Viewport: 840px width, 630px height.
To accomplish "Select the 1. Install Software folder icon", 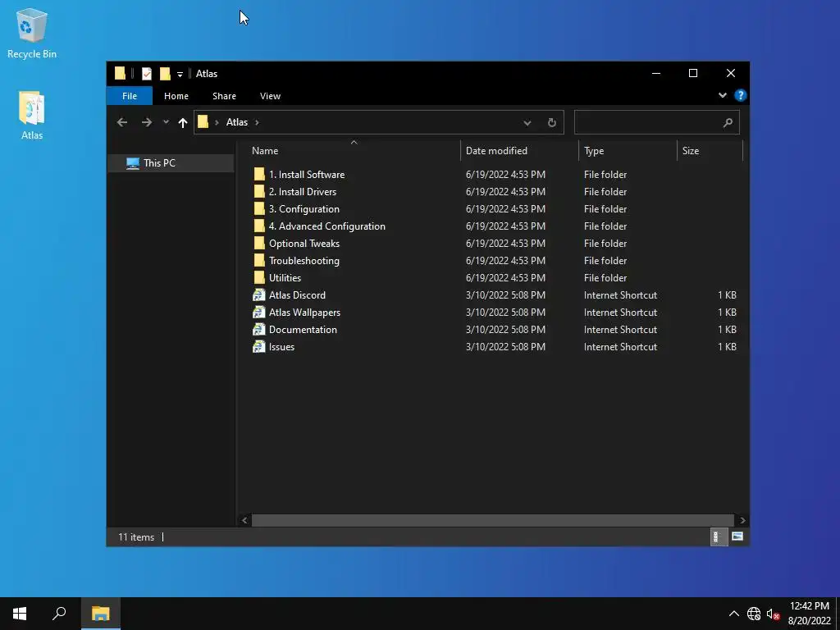I will coord(259,174).
